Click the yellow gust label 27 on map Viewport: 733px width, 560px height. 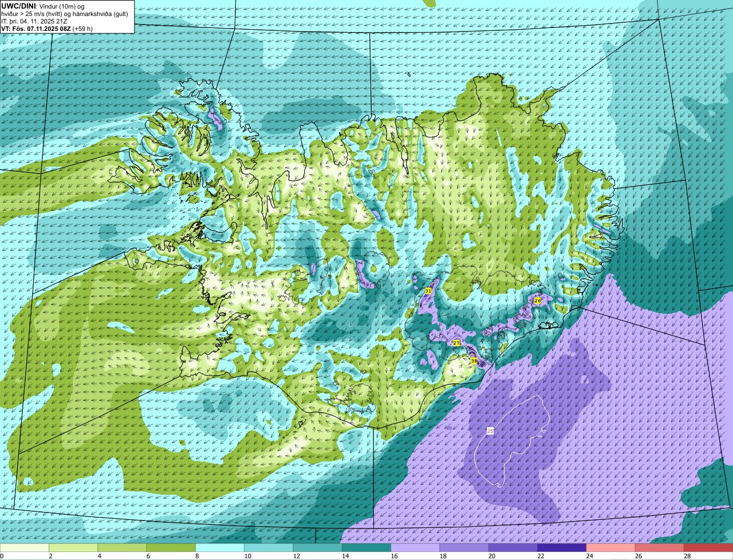(456, 343)
